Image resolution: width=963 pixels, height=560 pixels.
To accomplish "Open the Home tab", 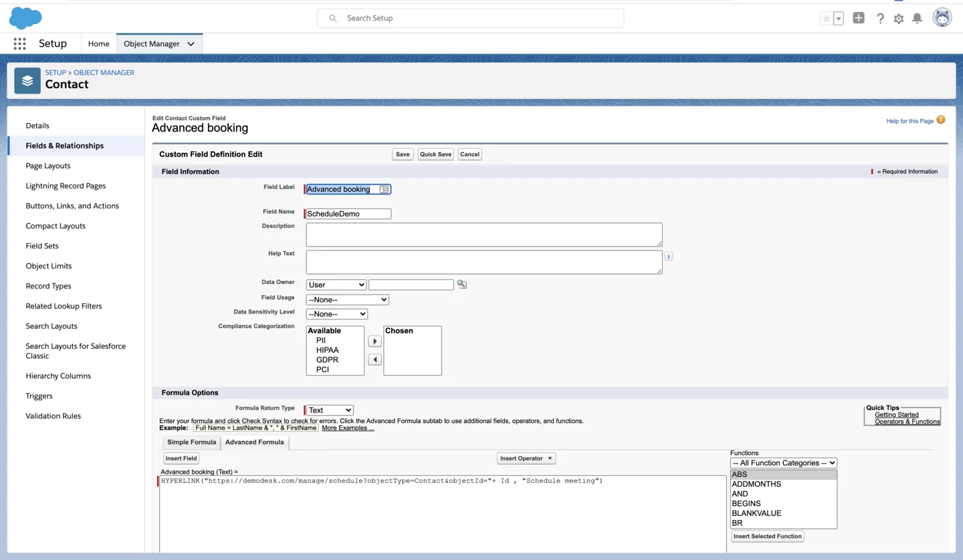I will coord(98,43).
